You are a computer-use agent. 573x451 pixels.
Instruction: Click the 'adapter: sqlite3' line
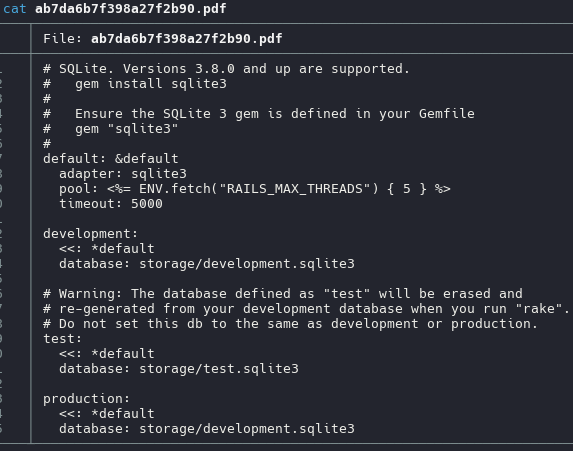point(123,174)
